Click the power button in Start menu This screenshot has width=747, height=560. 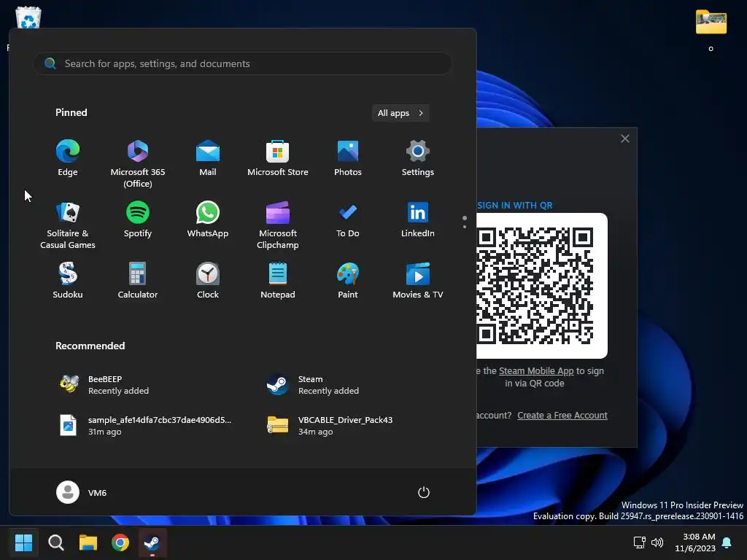(424, 492)
